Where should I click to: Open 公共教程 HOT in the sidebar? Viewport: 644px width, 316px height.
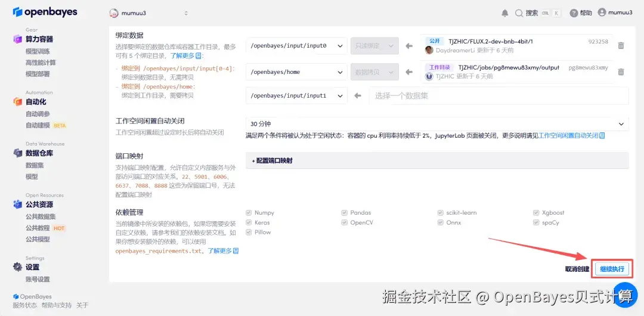[45, 228]
